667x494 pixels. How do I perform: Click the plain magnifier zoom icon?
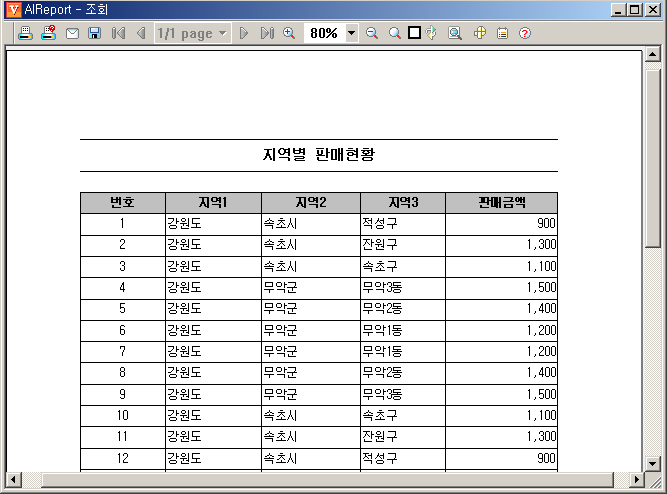[395, 33]
